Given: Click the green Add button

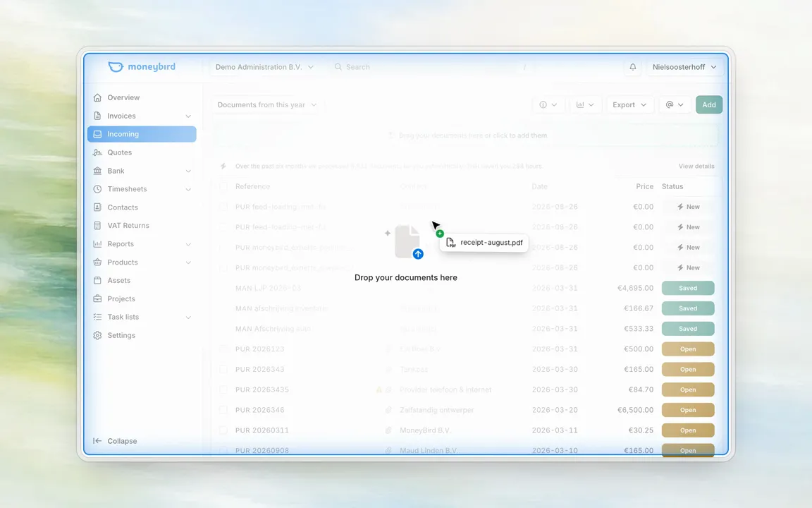Looking at the screenshot, I should pyautogui.click(x=709, y=104).
